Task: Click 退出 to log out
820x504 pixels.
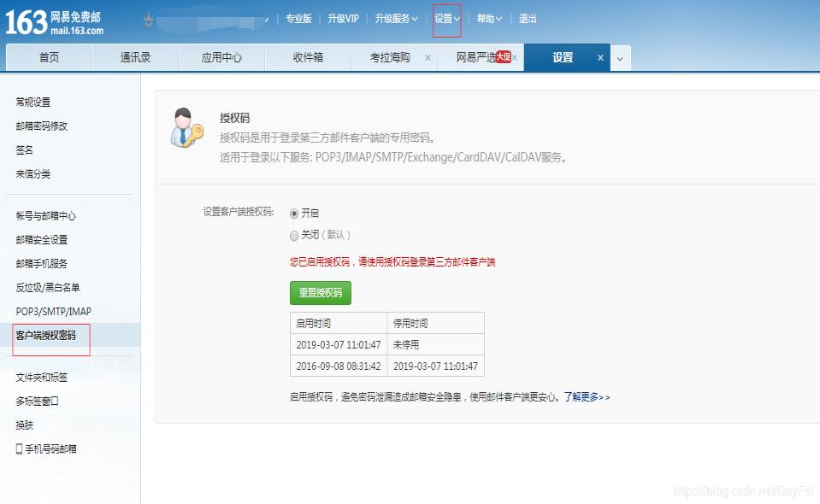Action: tap(527, 17)
